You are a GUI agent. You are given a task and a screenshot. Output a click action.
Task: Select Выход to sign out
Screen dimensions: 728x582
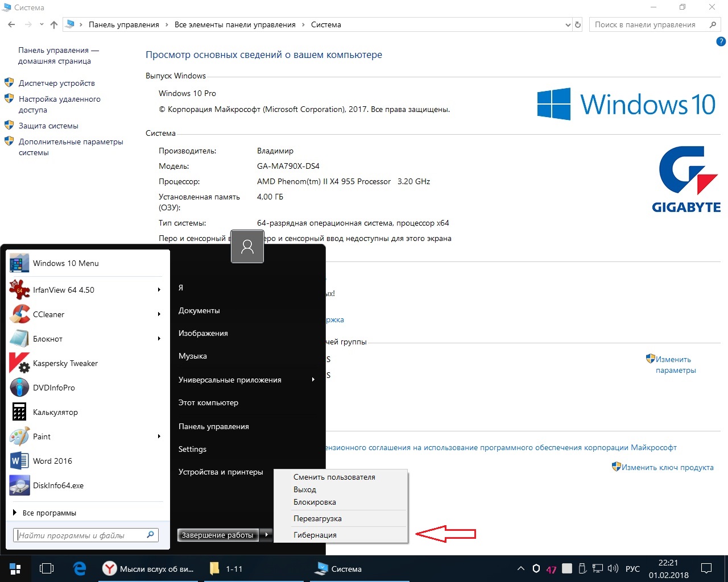(x=341, y=489)
